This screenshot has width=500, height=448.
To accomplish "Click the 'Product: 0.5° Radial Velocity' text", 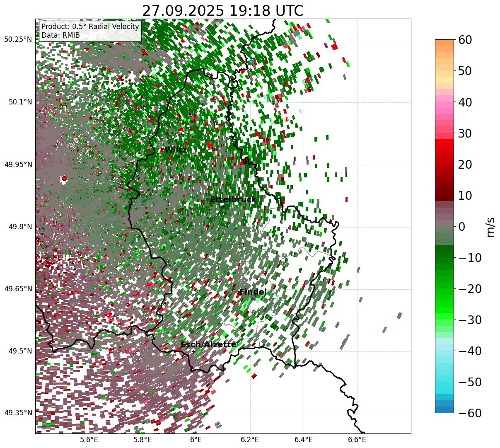I will pos(90,27).
